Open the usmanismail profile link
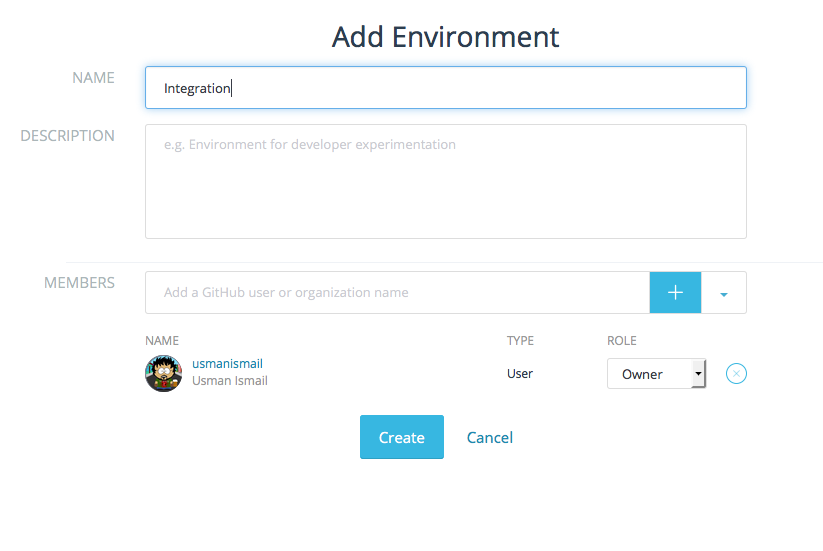The width and height of the screenshot is (823, 551). point(227,364)
